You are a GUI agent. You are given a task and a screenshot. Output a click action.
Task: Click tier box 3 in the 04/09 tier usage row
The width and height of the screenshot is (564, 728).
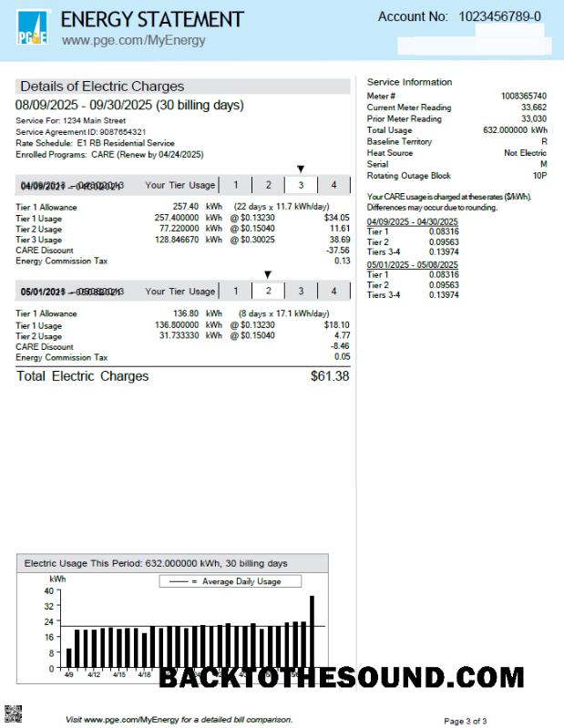pos(301,185)
